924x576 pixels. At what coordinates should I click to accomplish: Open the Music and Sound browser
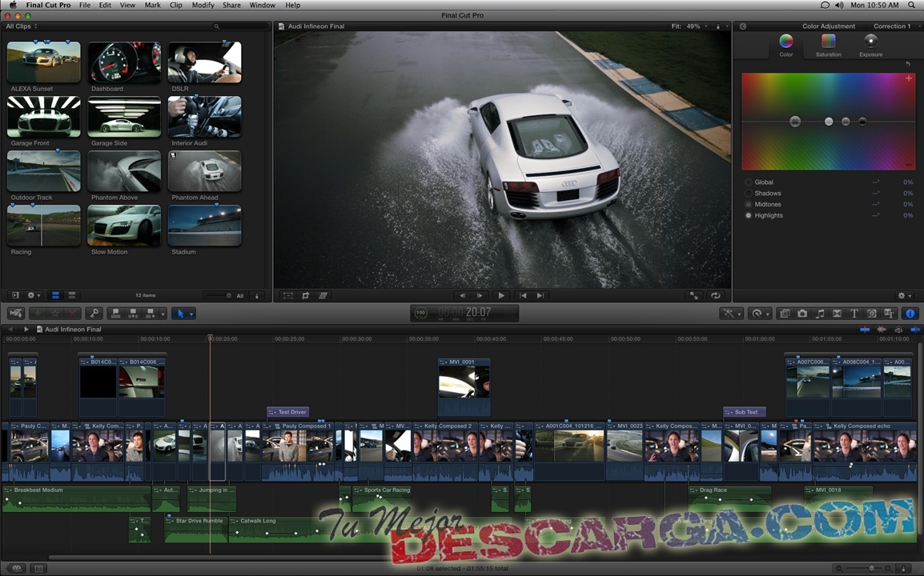[820, 314]
